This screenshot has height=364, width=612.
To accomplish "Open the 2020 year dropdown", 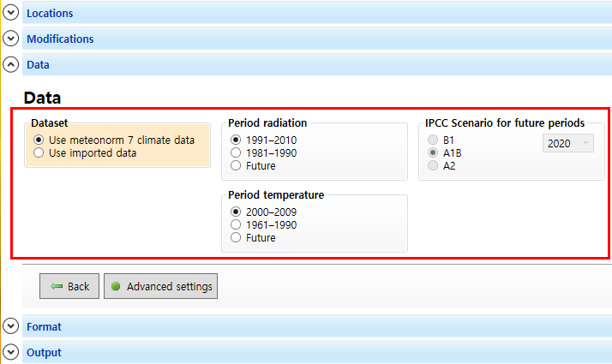I will tap(568, 144).
